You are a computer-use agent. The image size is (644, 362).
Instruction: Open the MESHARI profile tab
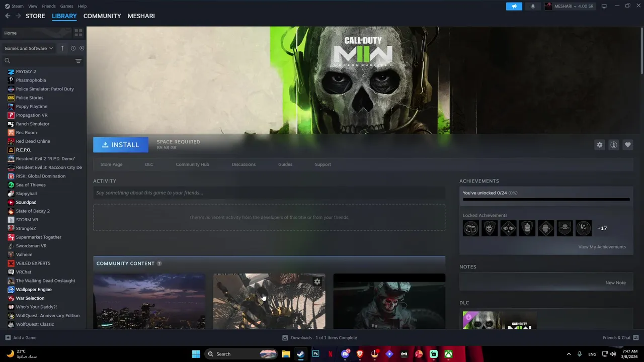coord(141,16)
